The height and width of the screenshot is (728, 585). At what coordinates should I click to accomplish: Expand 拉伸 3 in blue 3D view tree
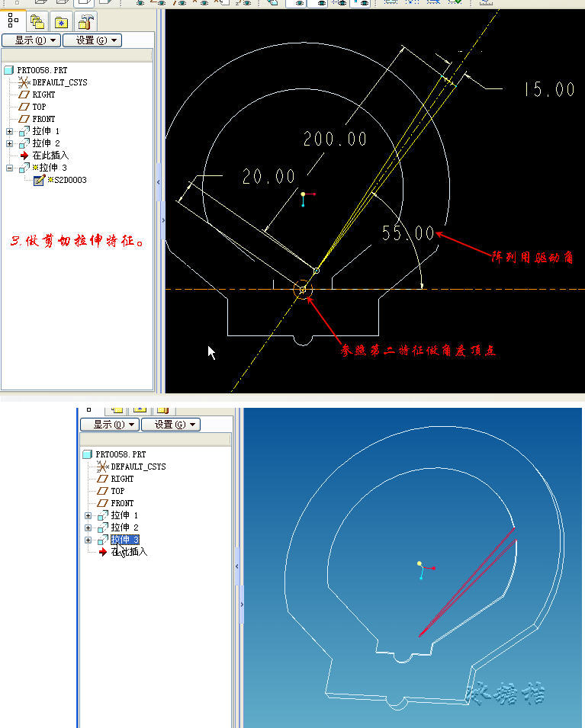(x=88, y=540)
